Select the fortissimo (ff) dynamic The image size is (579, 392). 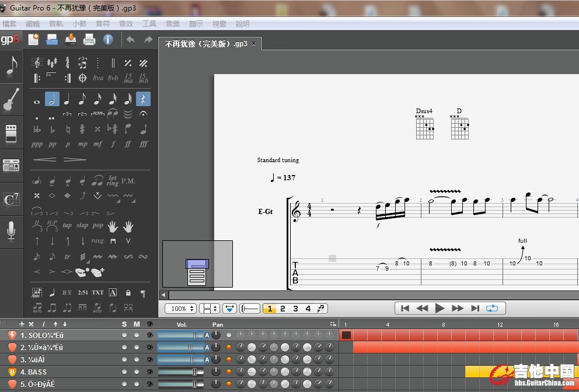pyautogui.click(x=128, y=144)
